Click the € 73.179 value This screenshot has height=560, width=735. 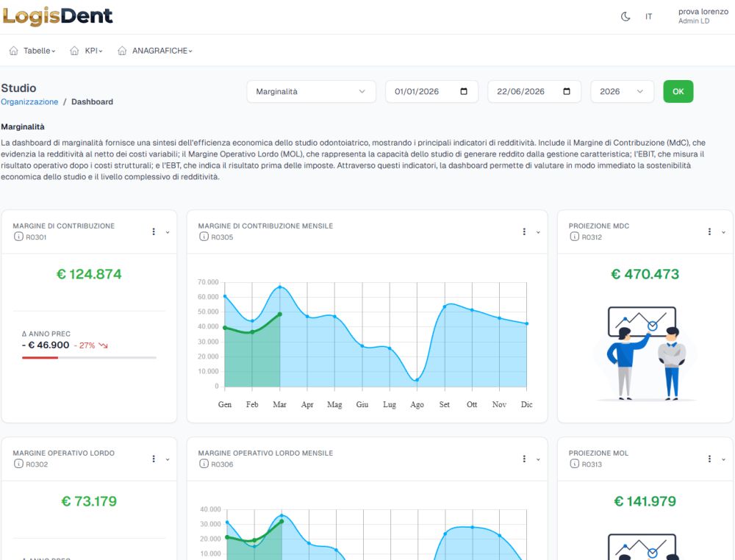pos(89,501)
